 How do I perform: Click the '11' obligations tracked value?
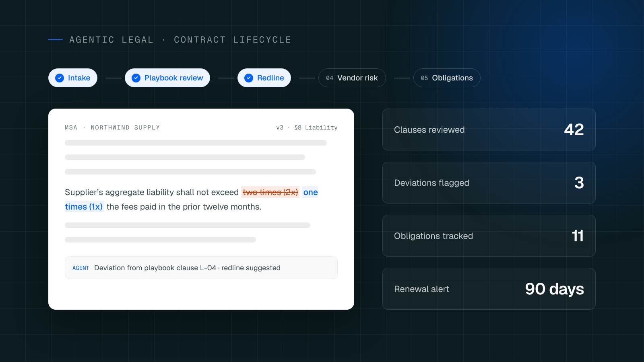point(578,236)
